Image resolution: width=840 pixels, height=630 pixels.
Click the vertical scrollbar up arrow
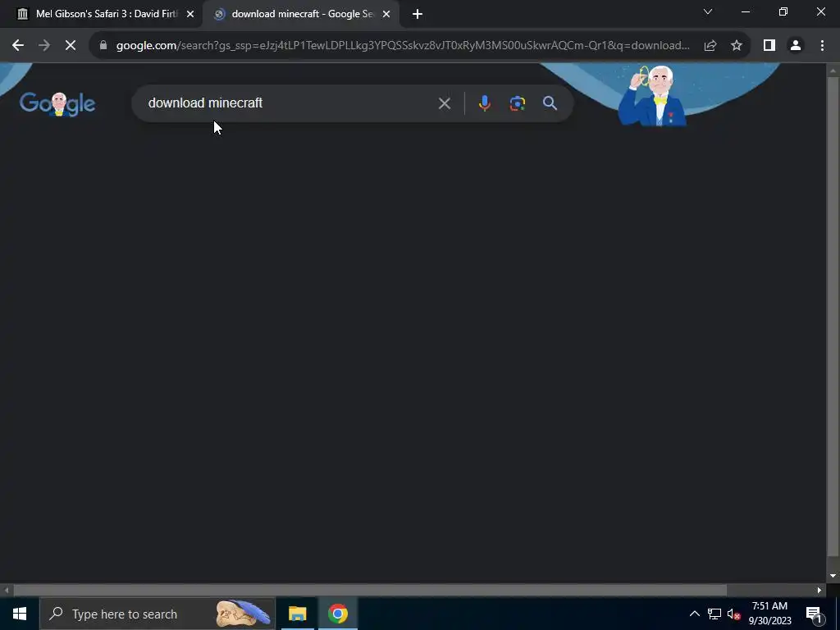pyautogui.click(x=833, y=71)
